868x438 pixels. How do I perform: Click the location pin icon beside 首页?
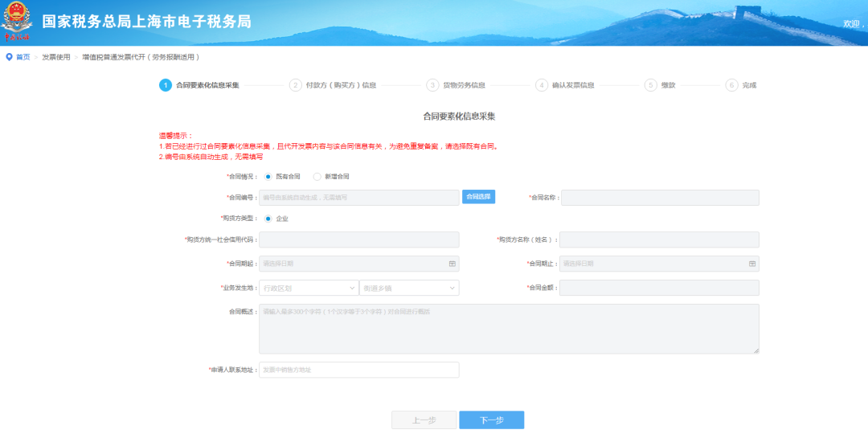pyautogui.click(x=9, y=57)
